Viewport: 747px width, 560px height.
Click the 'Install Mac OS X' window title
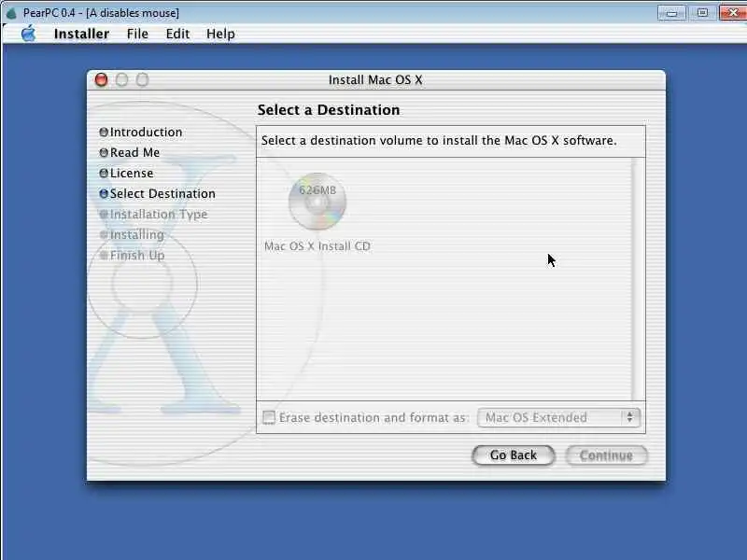coord(375,79)
